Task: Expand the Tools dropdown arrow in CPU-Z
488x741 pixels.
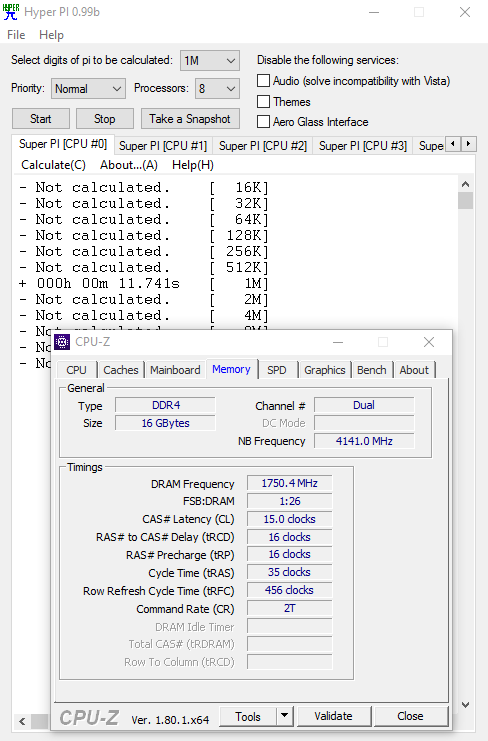Action: (x=284, y=716)
